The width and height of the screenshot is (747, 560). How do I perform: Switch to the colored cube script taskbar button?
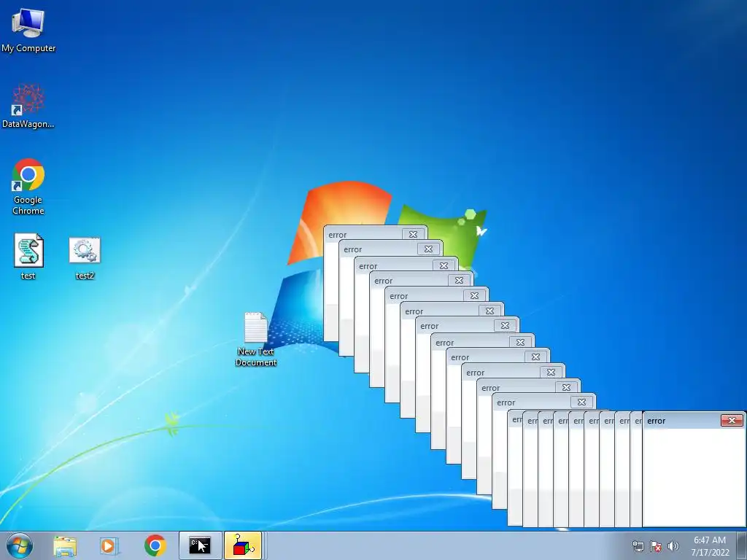tap(243, 545)
